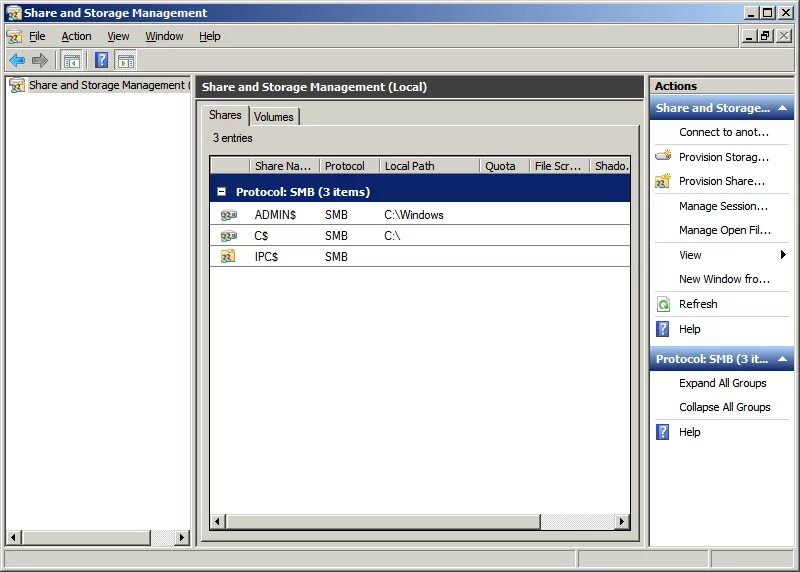The image size is (800, 572).
Task: Click the IPC$ share icon
Action: 228,256
